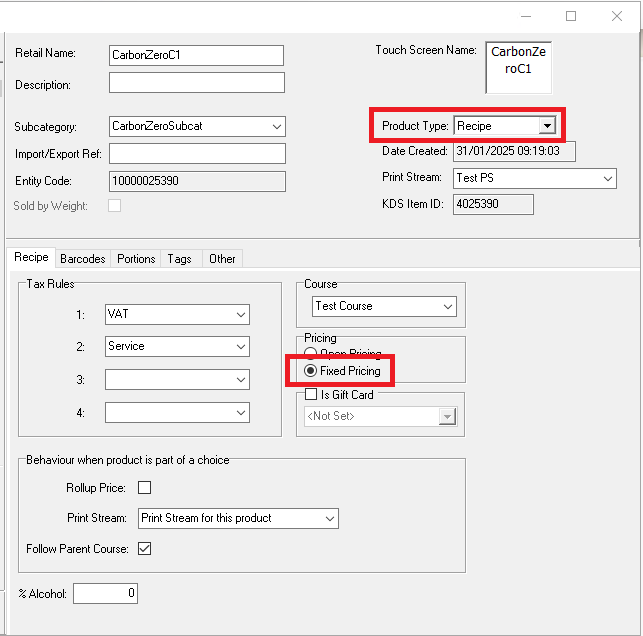Maximize the product editor window
Viewport: 643px width, 636px height.
tap(571, 16)
